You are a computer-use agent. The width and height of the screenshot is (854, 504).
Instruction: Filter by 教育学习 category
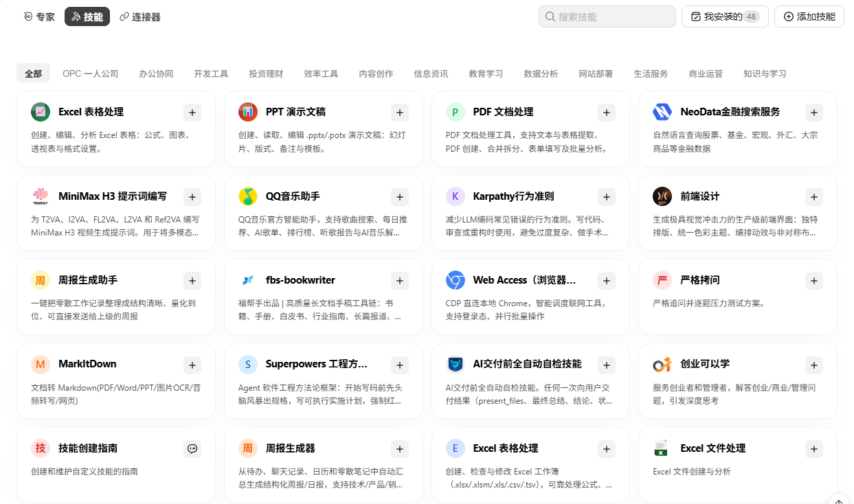[x=486, y=73]
